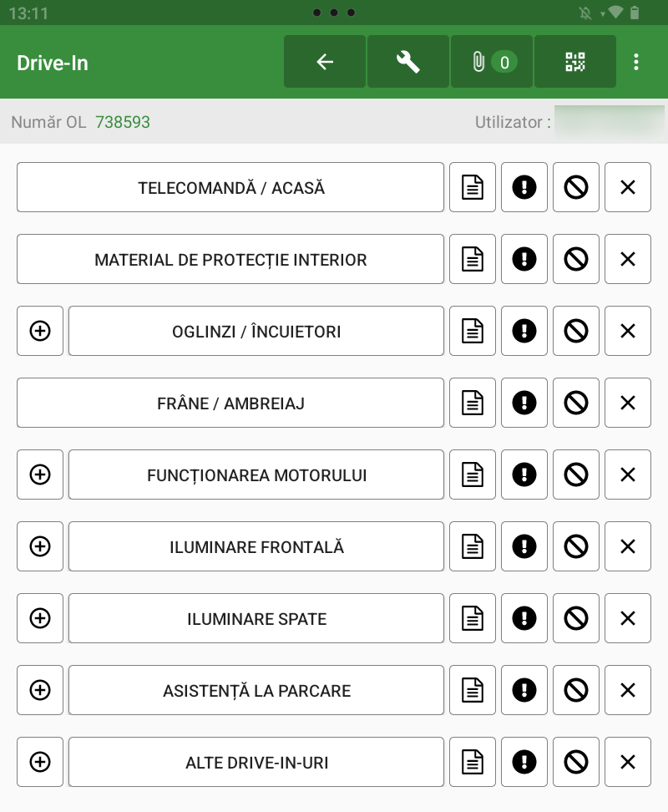Click order number 738593
This screenshot has width=668, height=812.
pyautogui.click(x=123, y=123)
